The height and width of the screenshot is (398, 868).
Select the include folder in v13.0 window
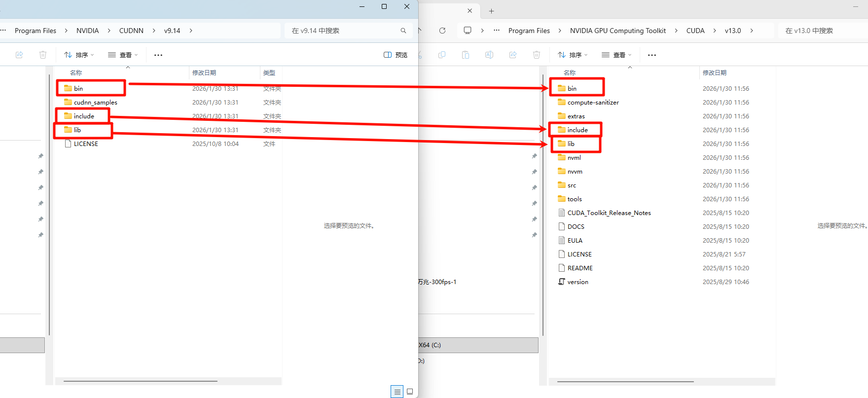(x=578, y=130)
